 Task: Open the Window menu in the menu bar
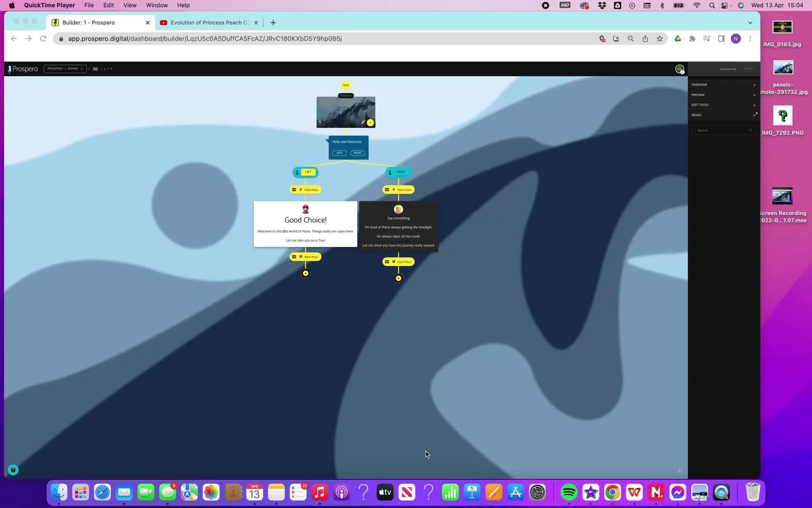pos(157,5)
